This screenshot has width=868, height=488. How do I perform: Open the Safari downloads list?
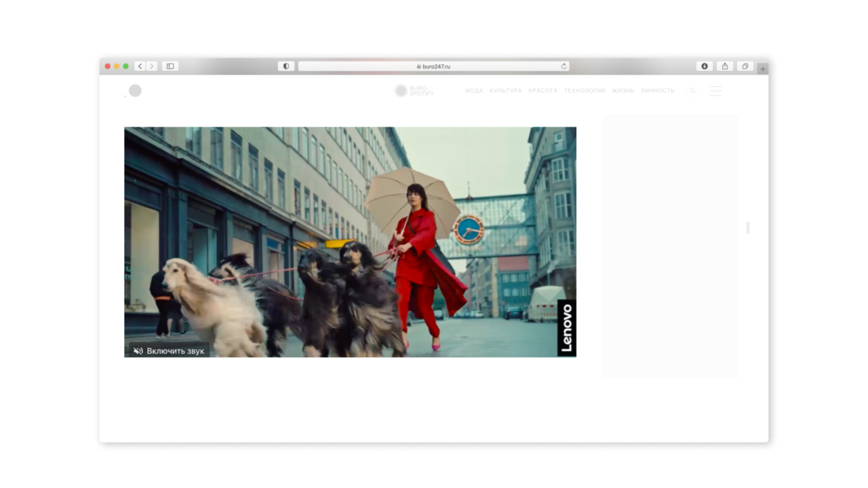coord(705,66)
